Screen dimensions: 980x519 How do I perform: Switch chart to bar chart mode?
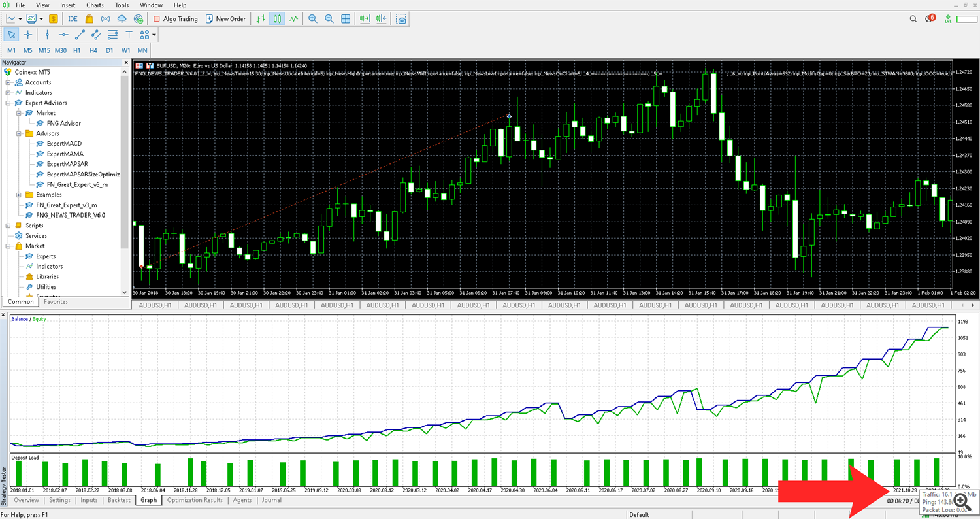click(261, 19)
